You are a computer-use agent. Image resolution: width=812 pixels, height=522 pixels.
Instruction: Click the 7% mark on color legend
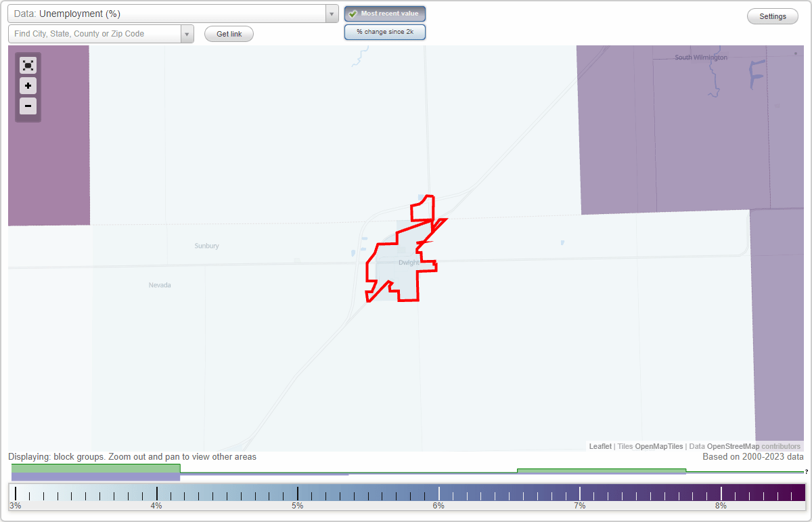(x=579, y=506)
